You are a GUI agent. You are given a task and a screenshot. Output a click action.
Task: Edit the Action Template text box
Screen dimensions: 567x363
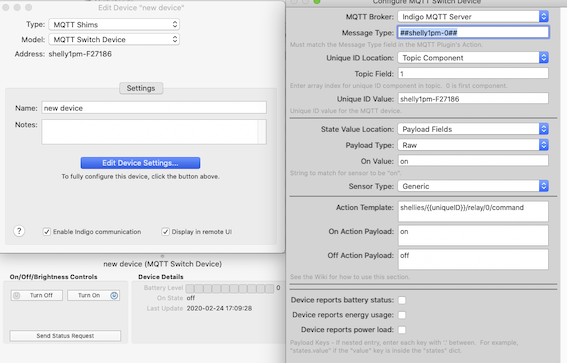coord(473,211)
